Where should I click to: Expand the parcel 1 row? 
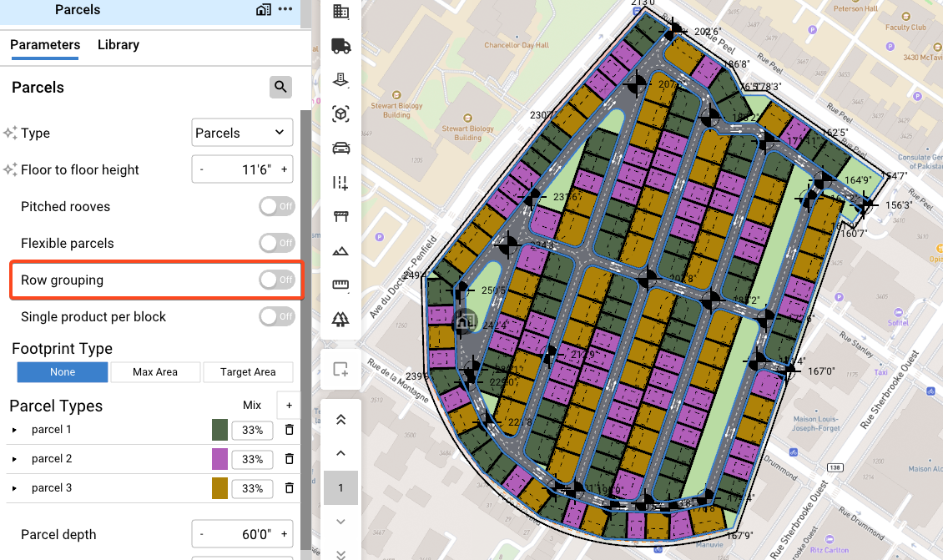(14, 430)
